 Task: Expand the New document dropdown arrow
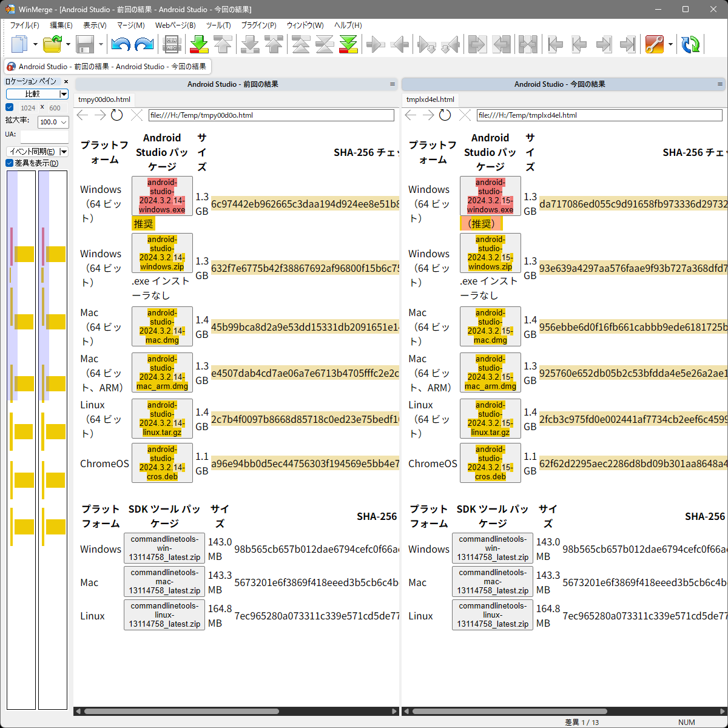click(x=35, y=44)
